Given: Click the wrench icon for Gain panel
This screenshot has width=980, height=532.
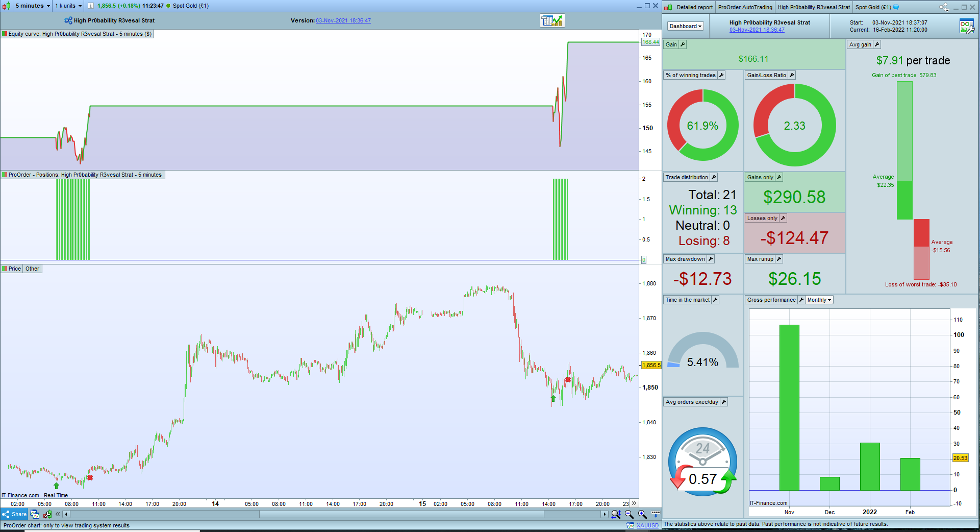Looking at the screenshot, I should pyautogui.click(x=683, y=44).
